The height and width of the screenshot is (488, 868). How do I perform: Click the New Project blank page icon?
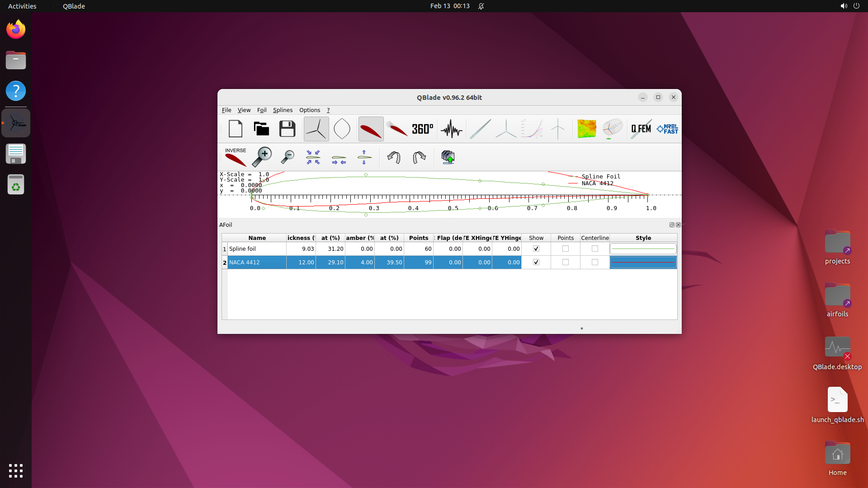click(236, 129)
